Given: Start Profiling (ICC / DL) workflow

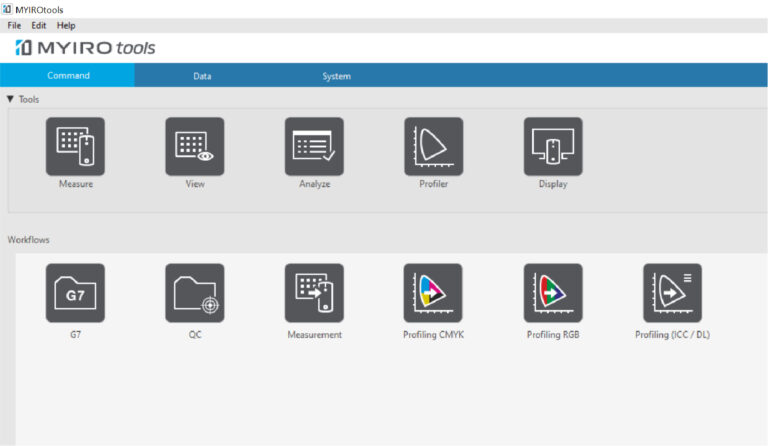Looking at the screenshot, I should tap(672, 293).
